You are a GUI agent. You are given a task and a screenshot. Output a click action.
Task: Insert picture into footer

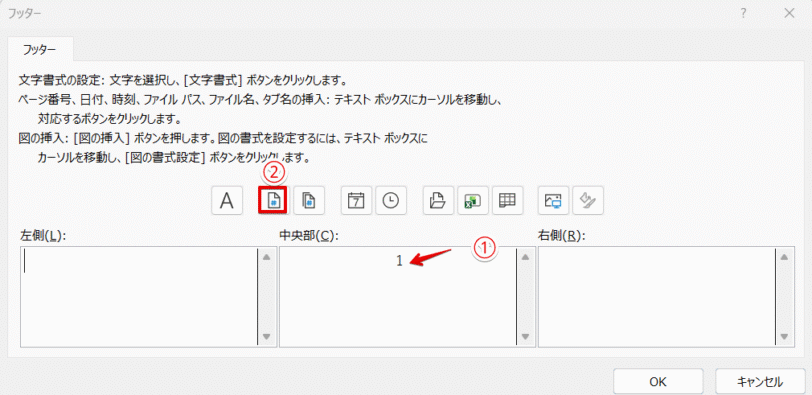point(554,201)
